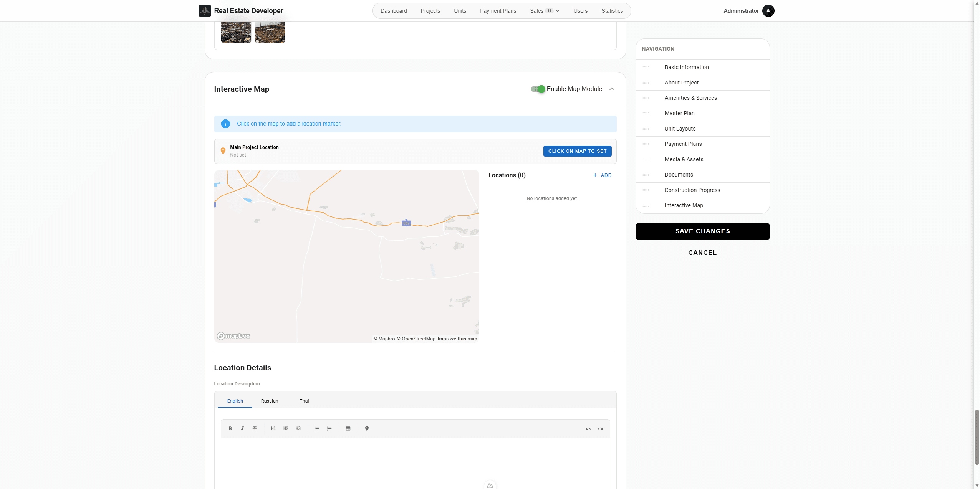This screenshot has height=489, width=980.
Task: Open Payment Plans in the top nav
Action: pos(498,11)
